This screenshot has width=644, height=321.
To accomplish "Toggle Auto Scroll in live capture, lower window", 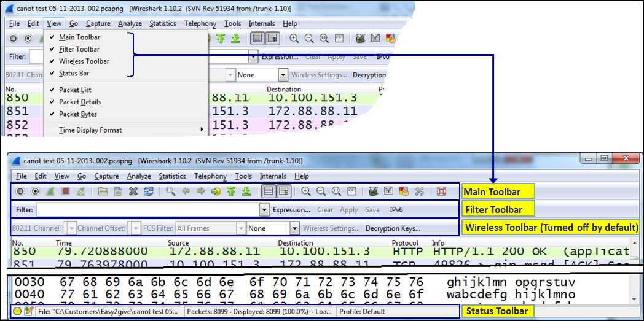I will [x=284, y=191].
